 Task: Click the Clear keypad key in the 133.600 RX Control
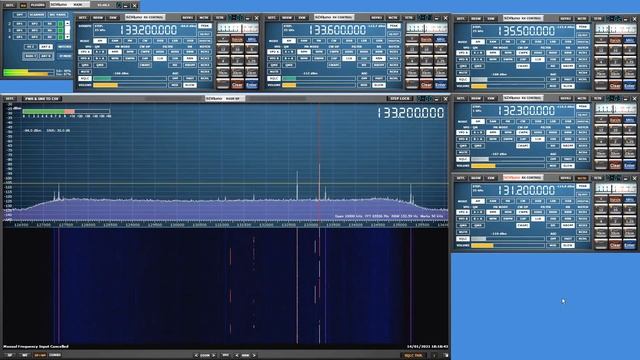[x=426, y=85]
